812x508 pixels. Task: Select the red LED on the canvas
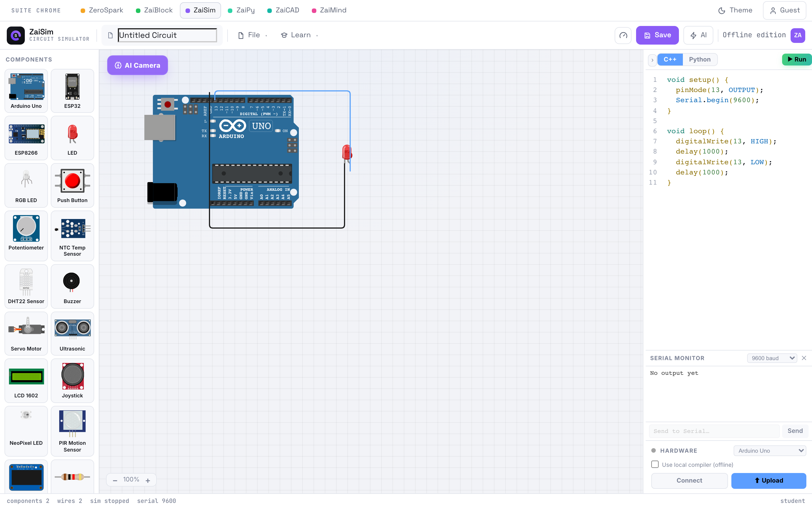pos(347,153)
